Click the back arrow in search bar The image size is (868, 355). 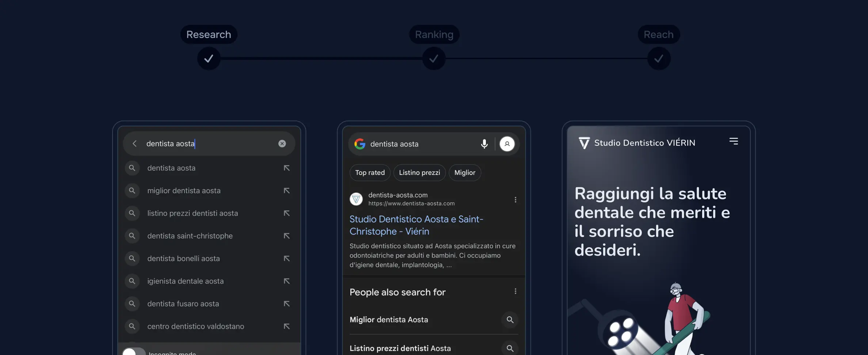(x=134, y=144)
